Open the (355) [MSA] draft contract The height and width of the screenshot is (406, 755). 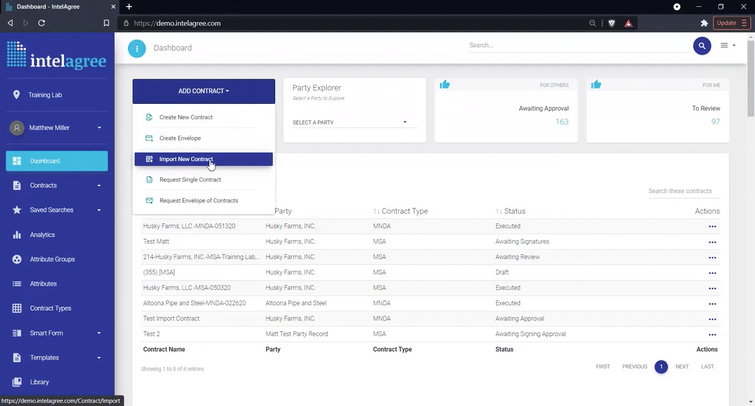[159, 273]
